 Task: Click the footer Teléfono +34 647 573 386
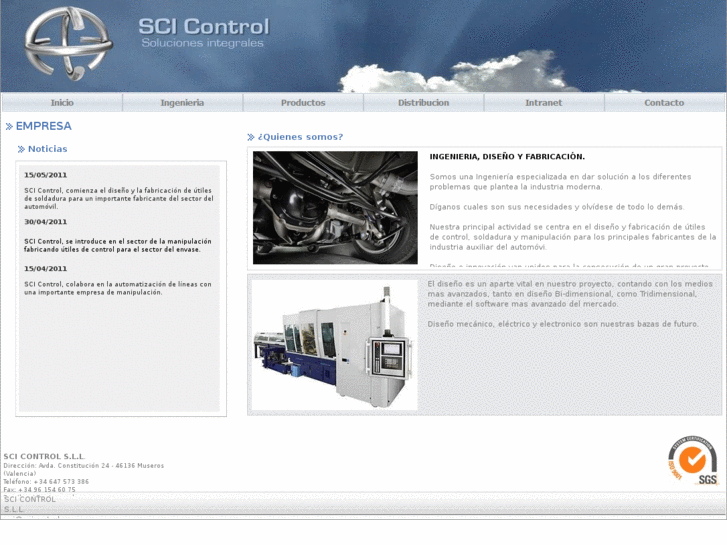[46, 481]
